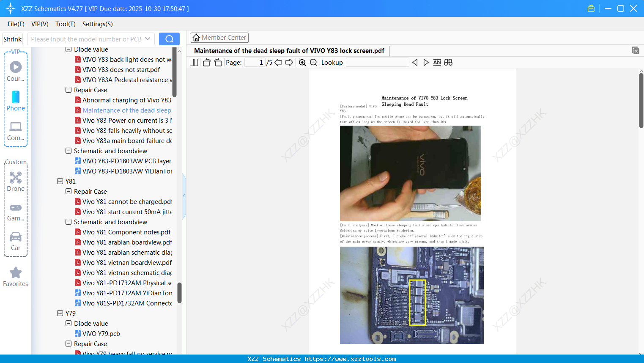
Task: Switch to two-page view mode
Action: coord(193,62)
